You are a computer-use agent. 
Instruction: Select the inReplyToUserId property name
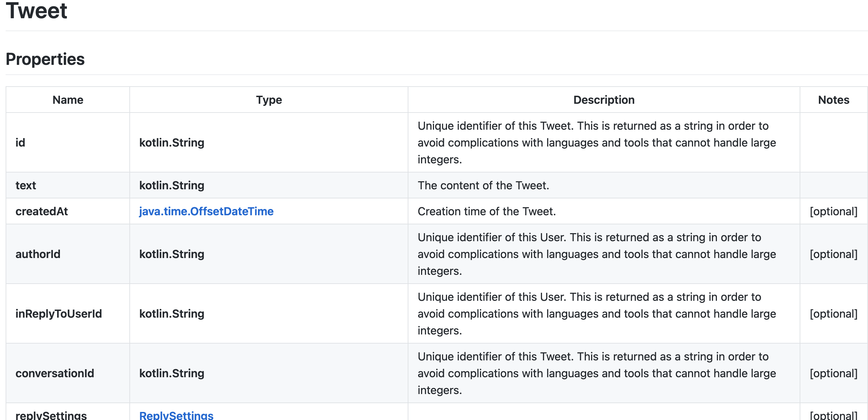coord(58,313)
